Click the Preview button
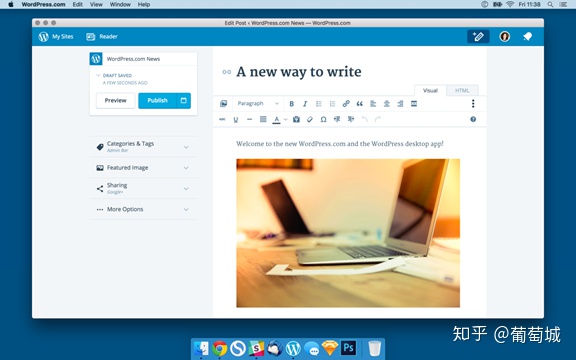This screenshot has width=576, height=360. click(115, 100)
